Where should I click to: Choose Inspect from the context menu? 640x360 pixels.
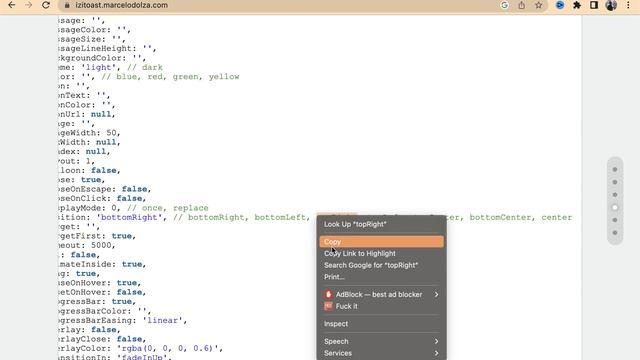tap(381, 324)
